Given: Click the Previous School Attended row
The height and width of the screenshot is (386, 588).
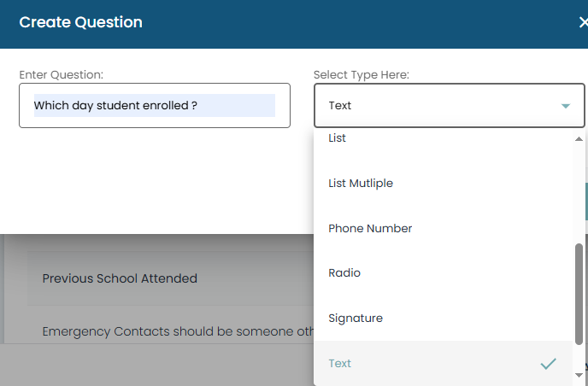Looking at the screenshot, I should coord(120,278).
